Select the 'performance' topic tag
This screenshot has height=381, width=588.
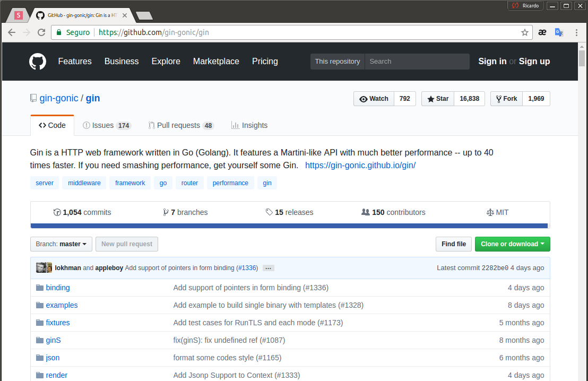point(230,183)
